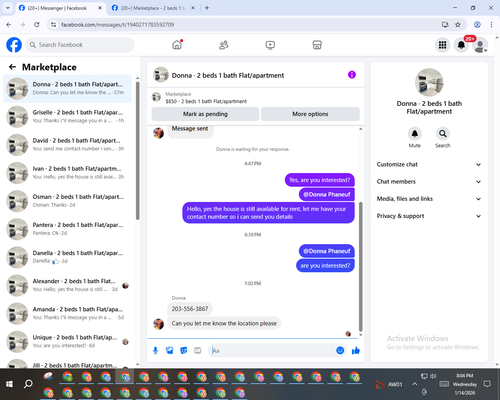Image resolution: width=500 pixels, height=400 pixels.
Task: Show hidden system tray icons chevron
Action: pos(414,384)
